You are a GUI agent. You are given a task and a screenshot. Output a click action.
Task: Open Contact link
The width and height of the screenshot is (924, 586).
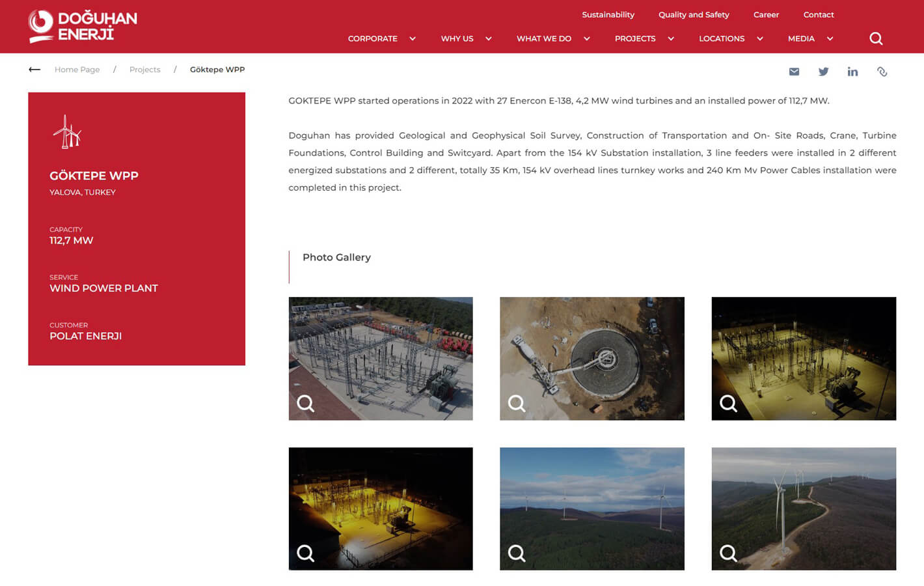tap(819, 14)
